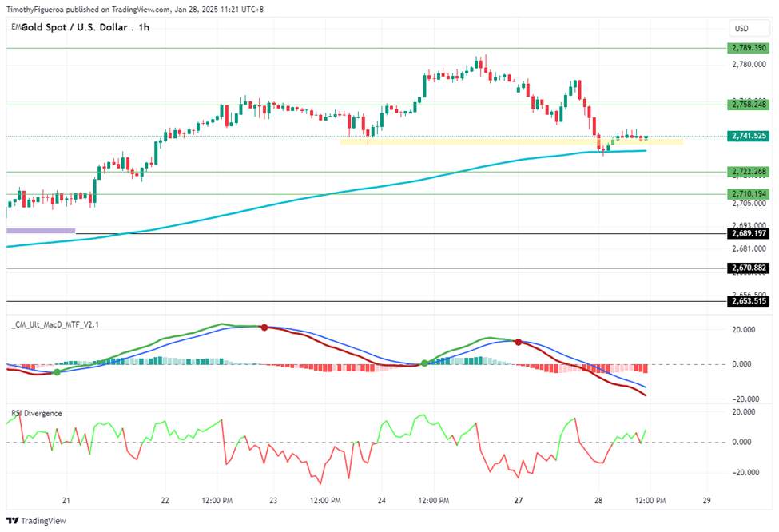Click the green MACD crossover dot near 24
779x532 pixels.
[425, 363]
